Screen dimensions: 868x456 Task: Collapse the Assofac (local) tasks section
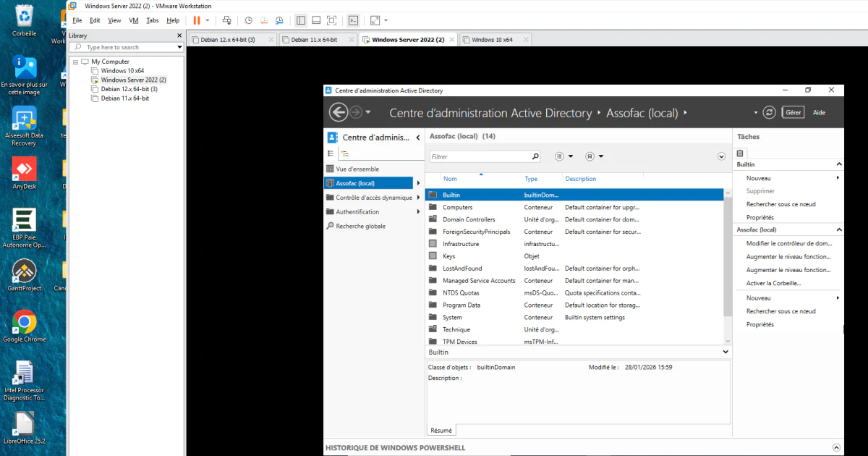(x=838, y=229)
